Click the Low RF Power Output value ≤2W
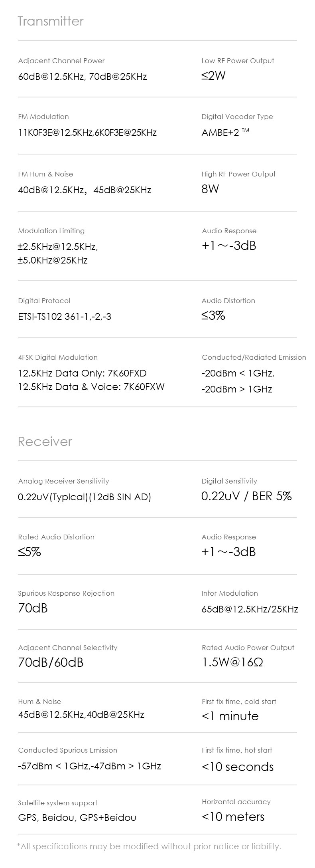Screen dimensions: 315x868 coord(214,76)
